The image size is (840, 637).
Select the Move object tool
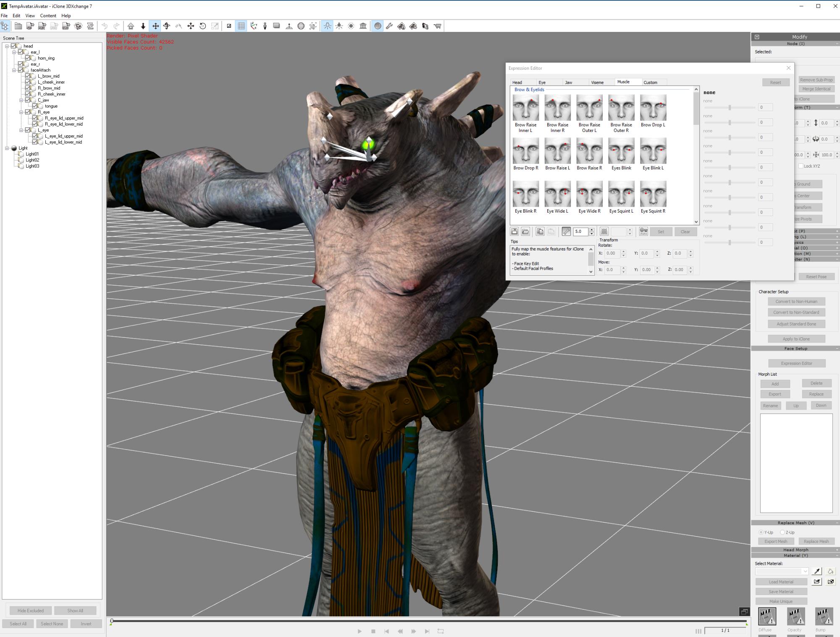tap(155, 26)
